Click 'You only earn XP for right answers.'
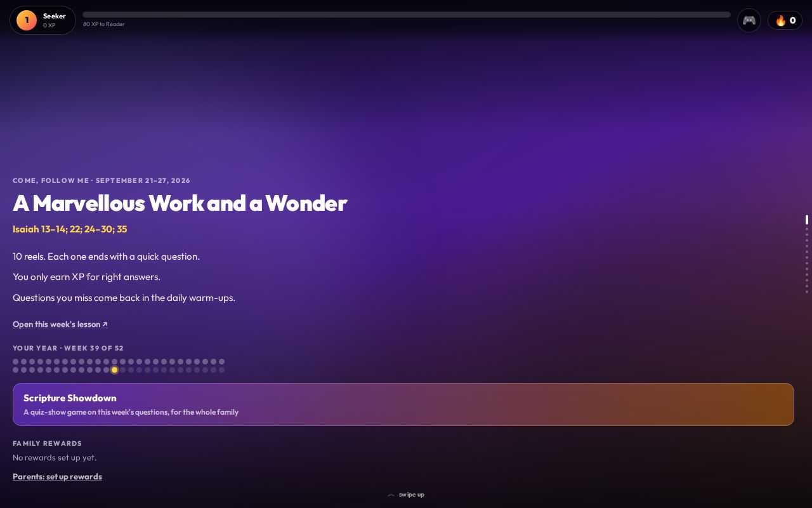812x508 pixels. click(x=86, y=277)
